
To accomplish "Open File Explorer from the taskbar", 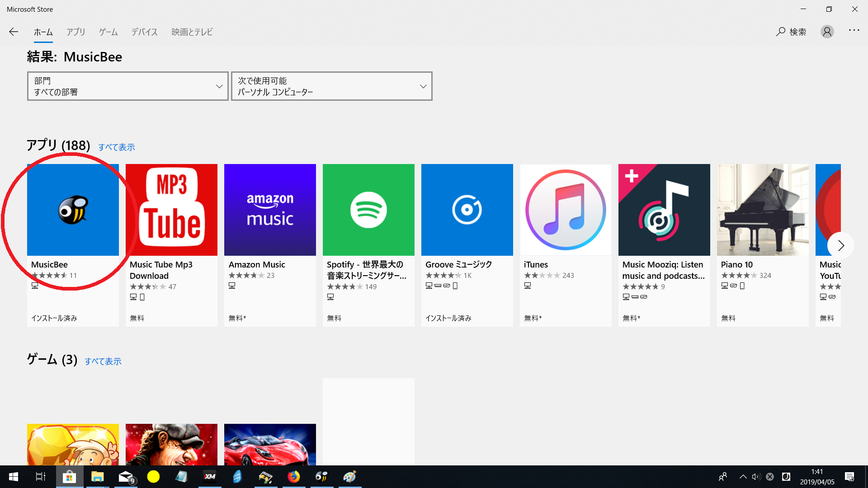I will coord(97,477).
